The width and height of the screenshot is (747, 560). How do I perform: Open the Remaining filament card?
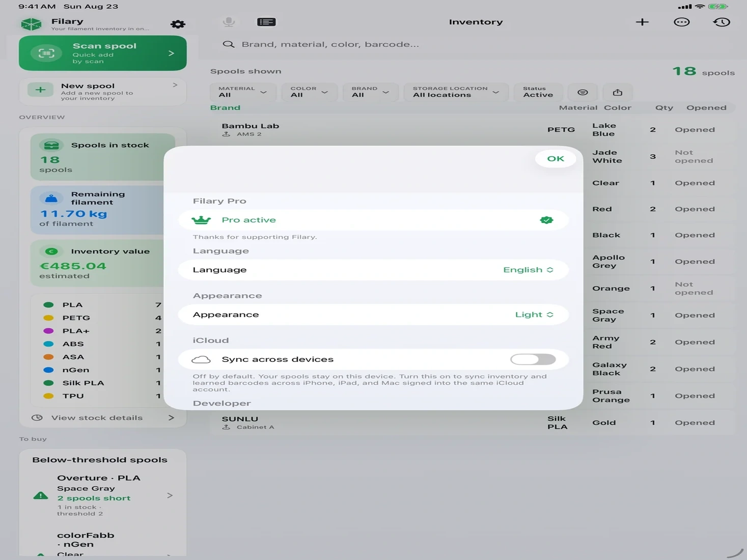[x=102, y=210]
